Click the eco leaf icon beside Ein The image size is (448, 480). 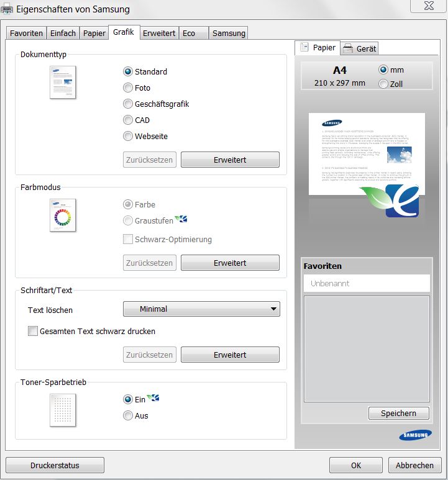(153, 397)
